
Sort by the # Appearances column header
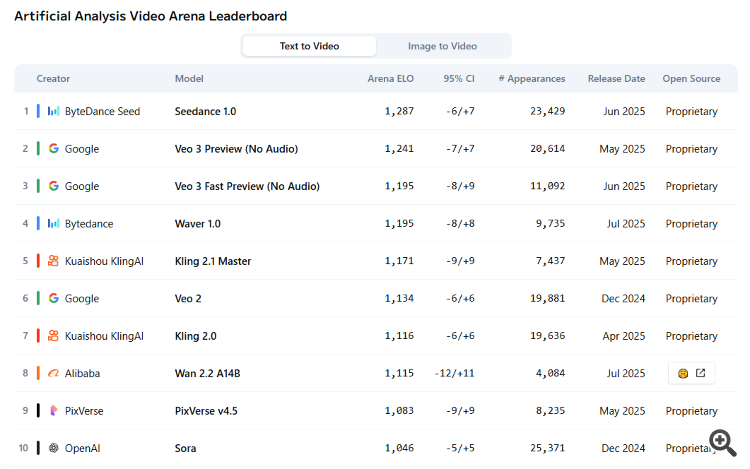531,78
